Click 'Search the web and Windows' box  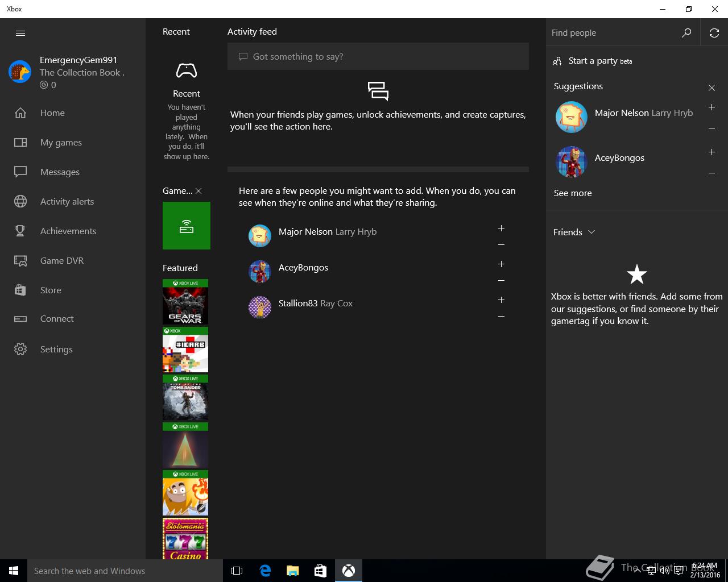[125, 571]
